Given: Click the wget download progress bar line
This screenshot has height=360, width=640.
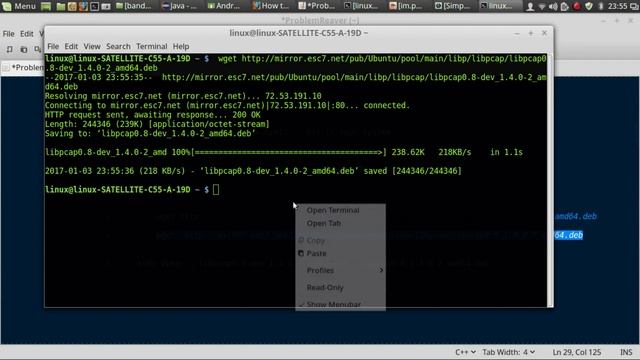Looking at the screenshot, I should [x=284, y=152].
